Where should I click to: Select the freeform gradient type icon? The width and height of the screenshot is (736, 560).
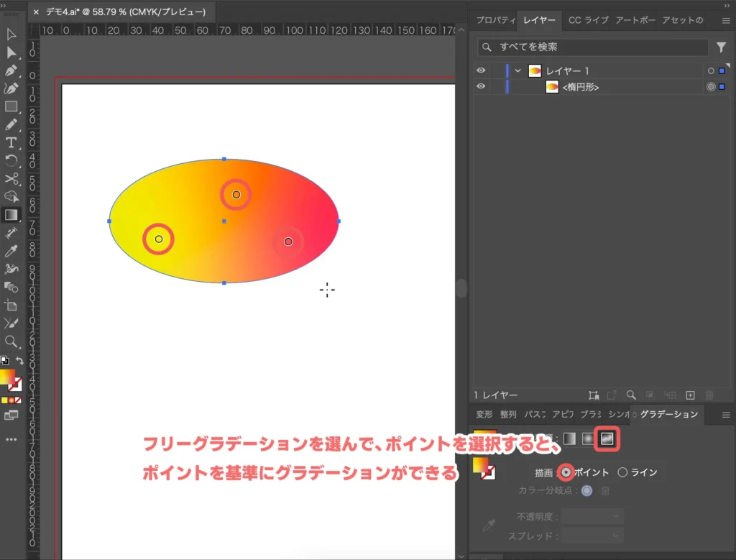pyautogui.click(x=606, y=439)
